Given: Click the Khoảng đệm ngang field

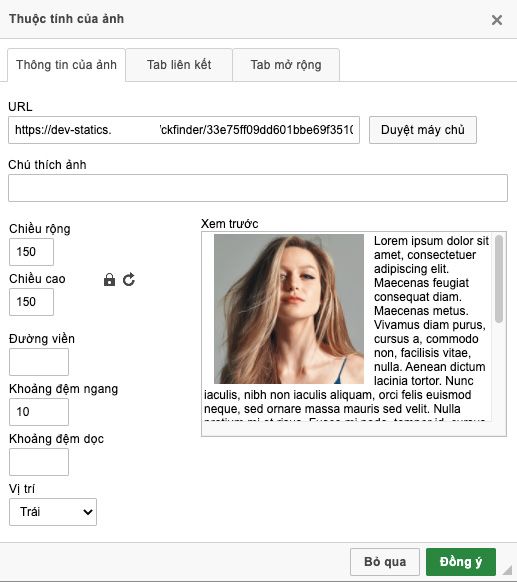Looking at the screenshot, I should tap(39, 412).
